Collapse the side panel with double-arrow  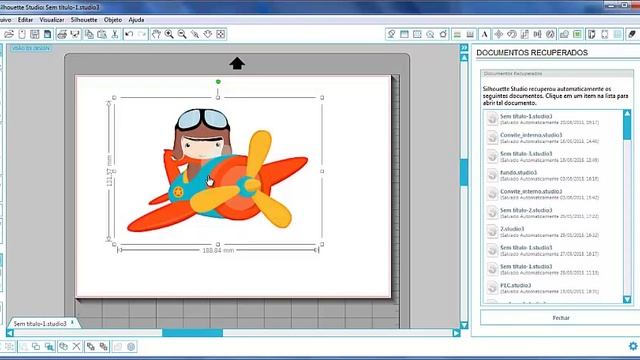point(464,48)
